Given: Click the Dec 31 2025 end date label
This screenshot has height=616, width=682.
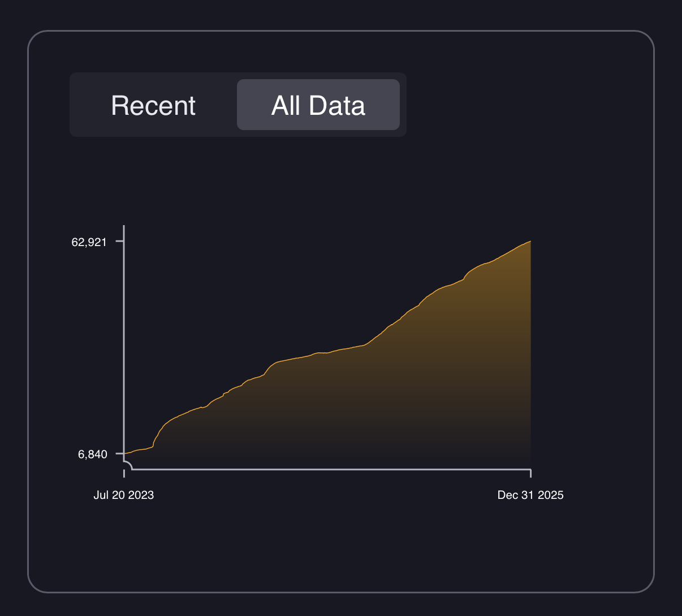Looking at the screenshot, I should [530, 495].
